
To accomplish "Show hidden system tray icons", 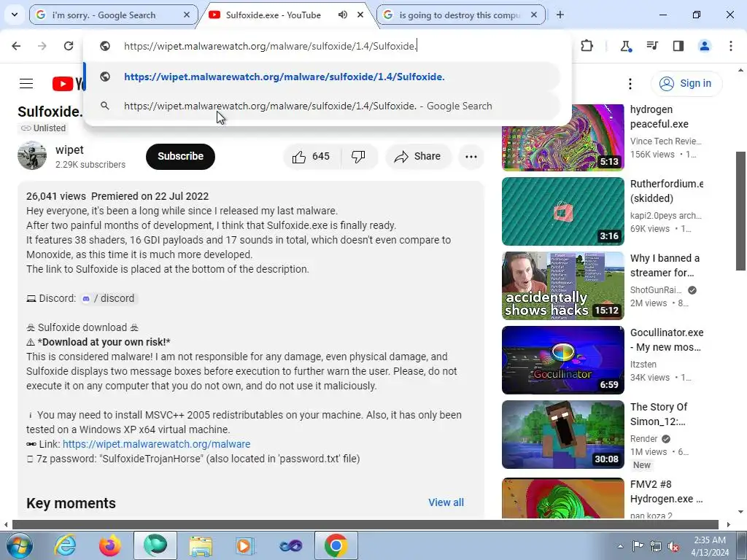I will click(x=620, y=546).
